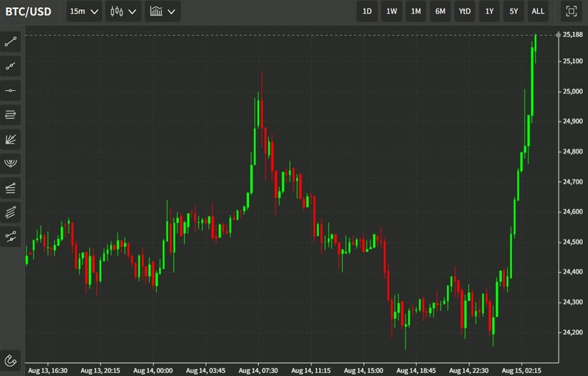Set range to 5Y
The width and height of the screenshot is (588, 376).
tap(514, 11)
